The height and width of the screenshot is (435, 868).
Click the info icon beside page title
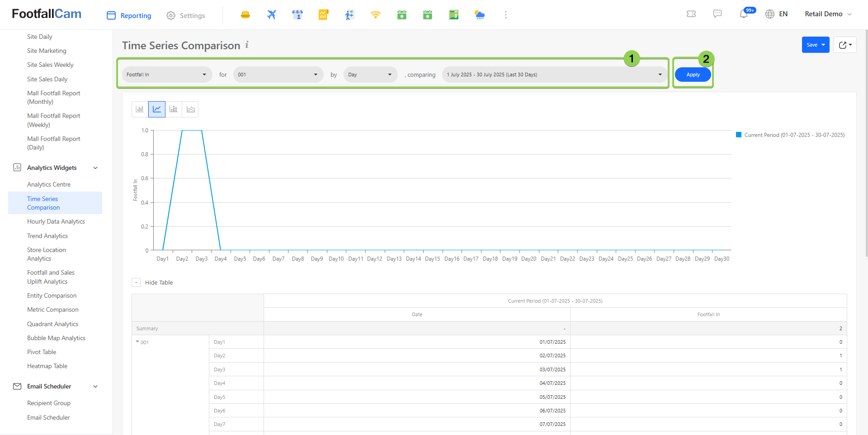tap(247, 45)
